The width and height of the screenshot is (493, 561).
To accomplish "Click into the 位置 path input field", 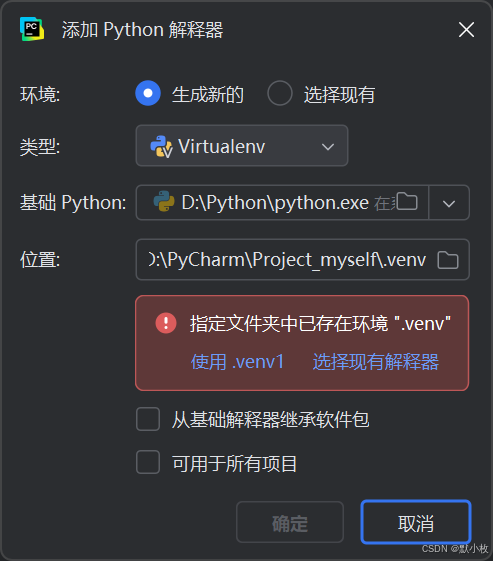I will [302, 260].
